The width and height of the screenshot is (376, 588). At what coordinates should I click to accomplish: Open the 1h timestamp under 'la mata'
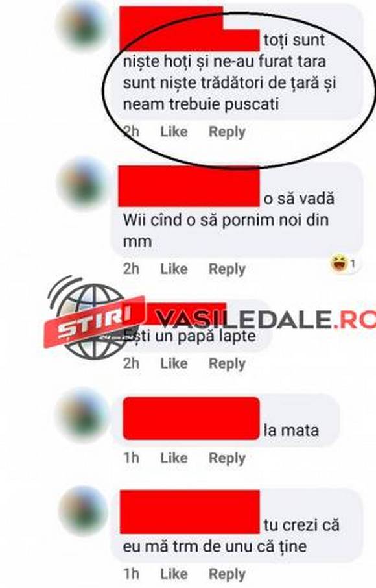click(x=131, y=458)
